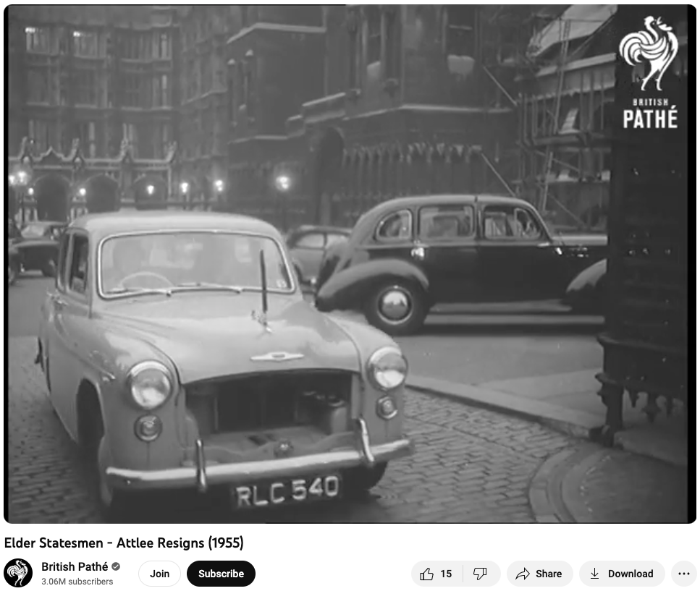The width and height of the screenshot is (700, 591).
Task: Click the Download arrow icon
Action: tap(594, 574)
